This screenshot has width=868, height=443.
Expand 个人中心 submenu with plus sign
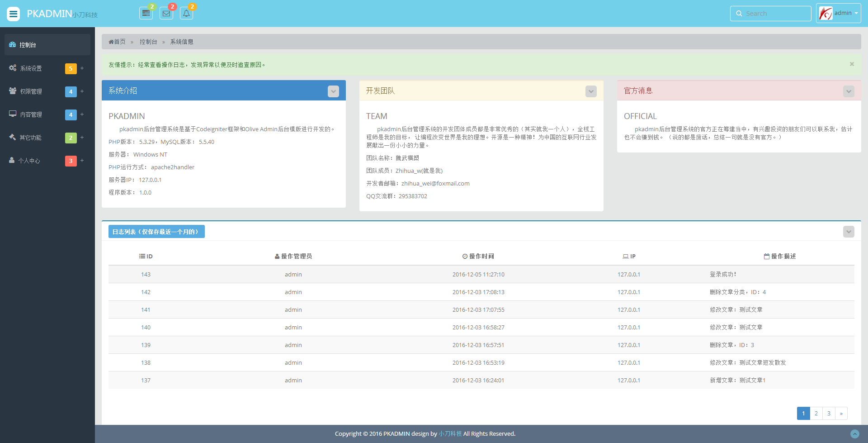pos(82,161)
